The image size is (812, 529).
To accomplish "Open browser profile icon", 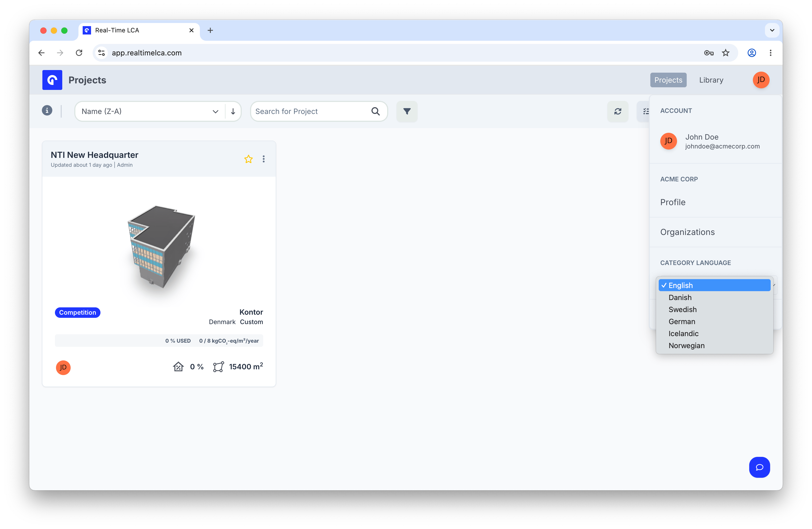I will tap(752, 53).
